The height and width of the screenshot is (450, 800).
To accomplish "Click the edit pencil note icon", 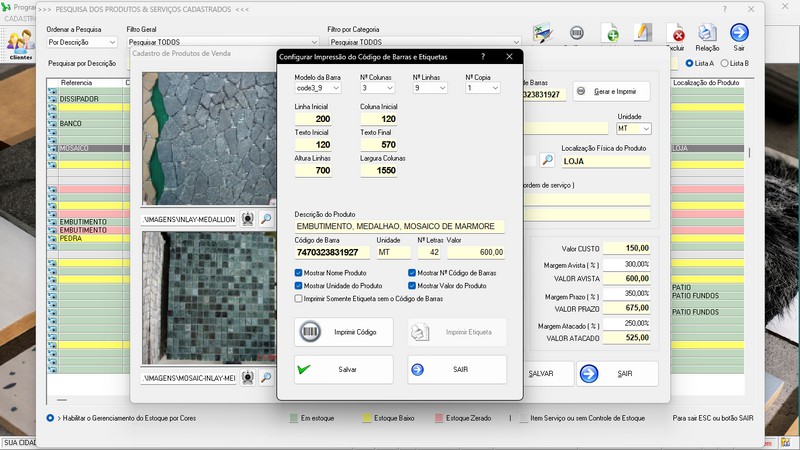I will [x=643, y=33].
